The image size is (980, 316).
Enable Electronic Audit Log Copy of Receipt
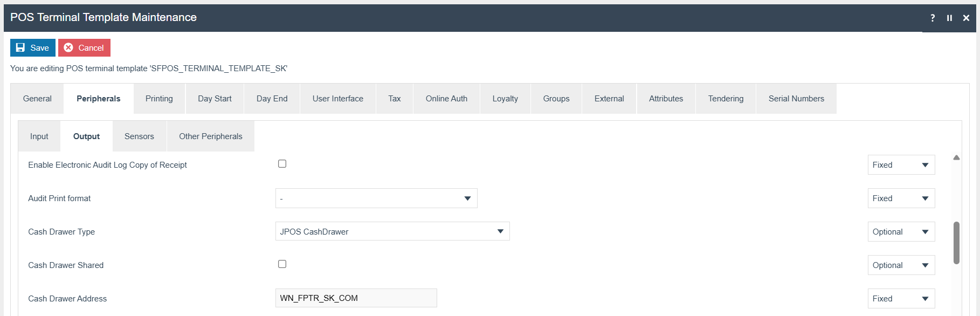(282, 164)
